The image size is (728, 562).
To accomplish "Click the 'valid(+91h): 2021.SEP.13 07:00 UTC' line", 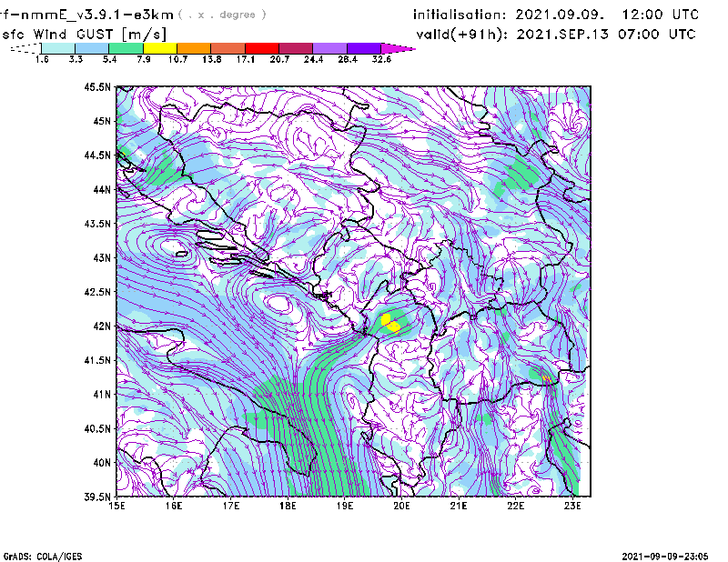I will tap(556, 35).
